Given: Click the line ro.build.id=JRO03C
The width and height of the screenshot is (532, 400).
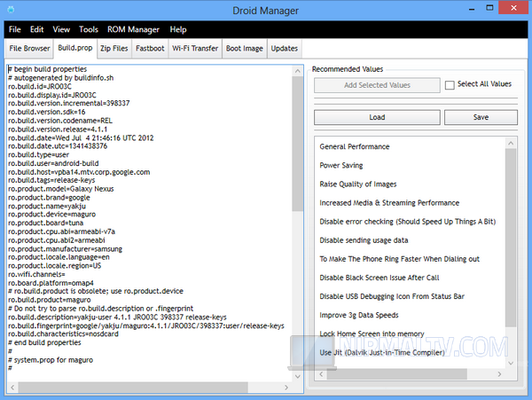Looking at the screenshot, I should coord(40,87).
